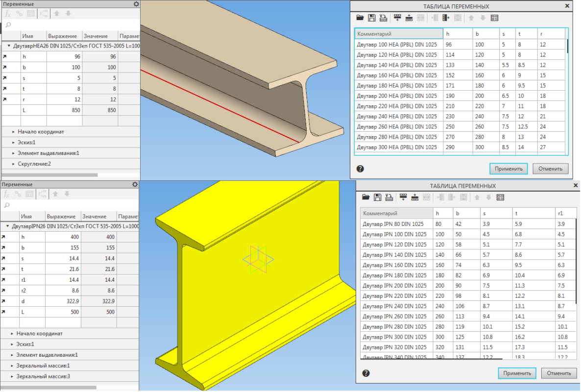Expand Эскиз:1 node under IPN26 tree
Viewport: 581px width, 392px height.
point(12,344)
